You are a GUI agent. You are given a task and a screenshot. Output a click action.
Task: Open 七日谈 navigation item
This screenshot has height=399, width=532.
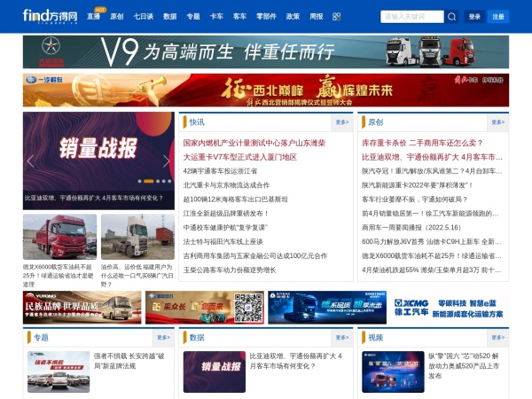tap(143, 17)
